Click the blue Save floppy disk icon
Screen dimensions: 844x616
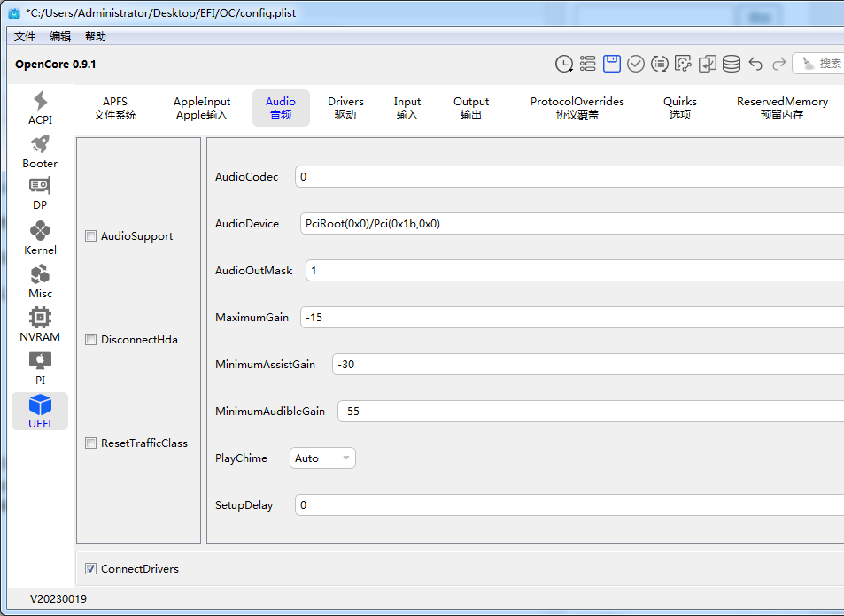[612, 64]
